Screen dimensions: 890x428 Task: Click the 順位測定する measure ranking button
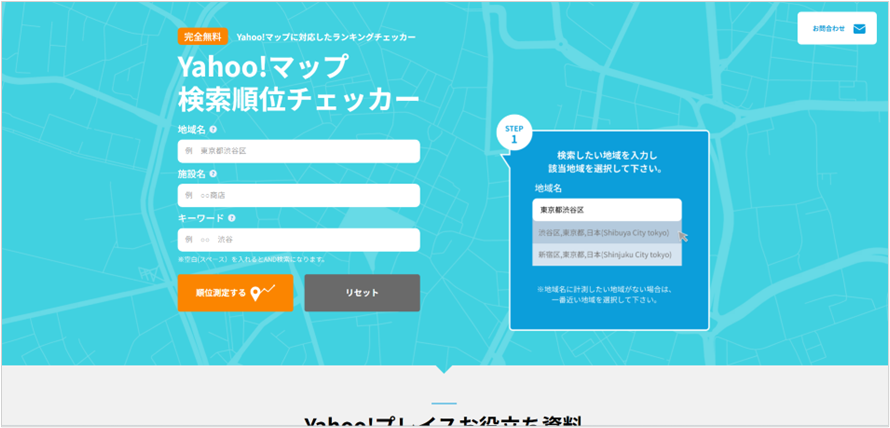click(x=235, y=293)
